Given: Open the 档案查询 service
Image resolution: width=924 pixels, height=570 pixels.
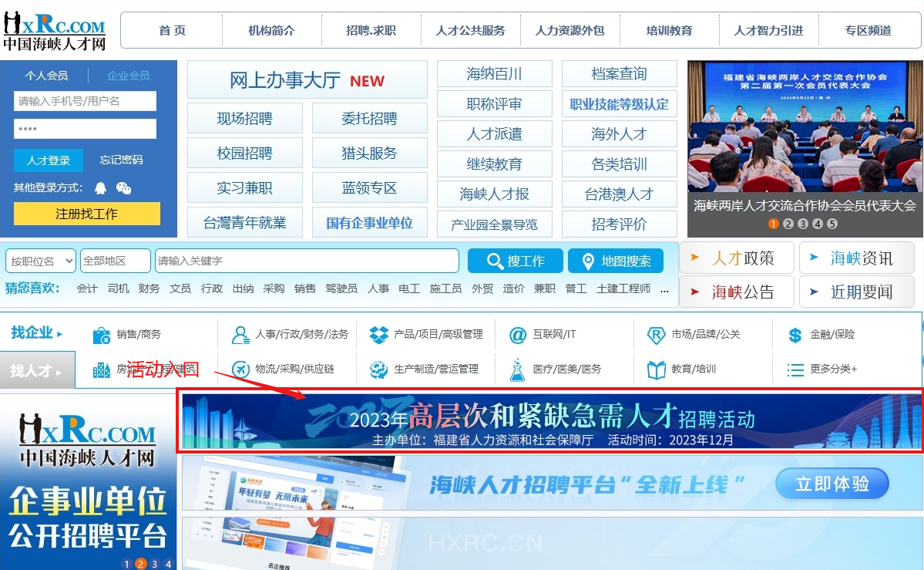Looking at the screenshot, I should [x=620, y=74].
